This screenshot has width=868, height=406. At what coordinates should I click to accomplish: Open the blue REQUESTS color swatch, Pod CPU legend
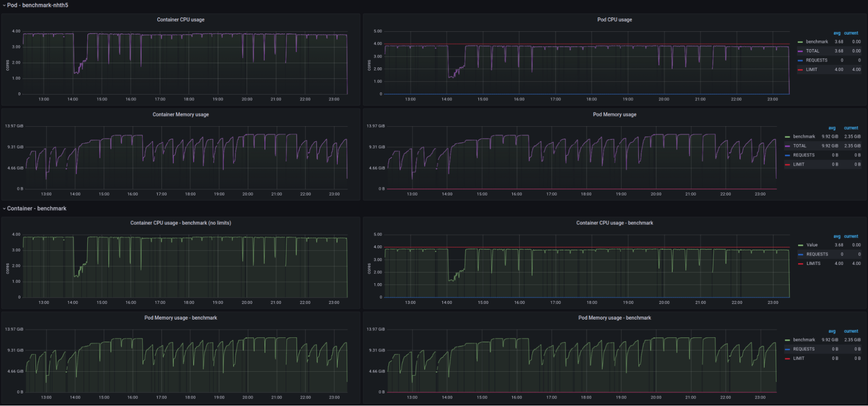point(800,61)
